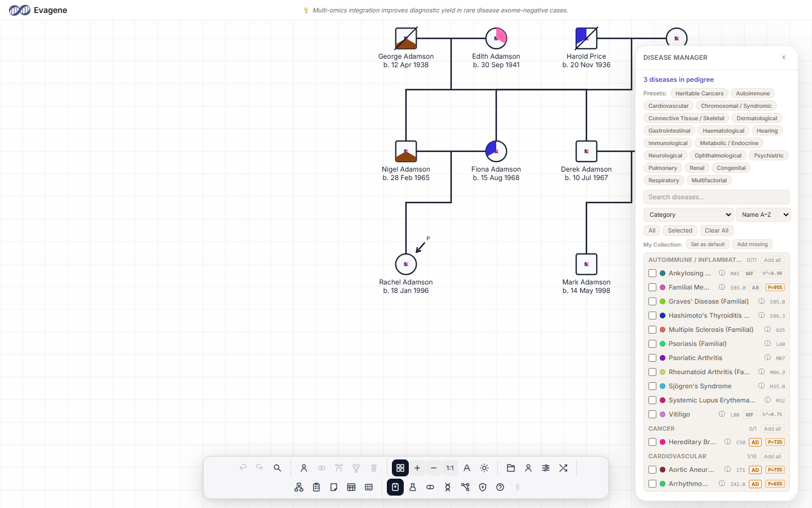Open the help question mark icon
This screenshot has height=508, width=812.
tap(500, 487)
